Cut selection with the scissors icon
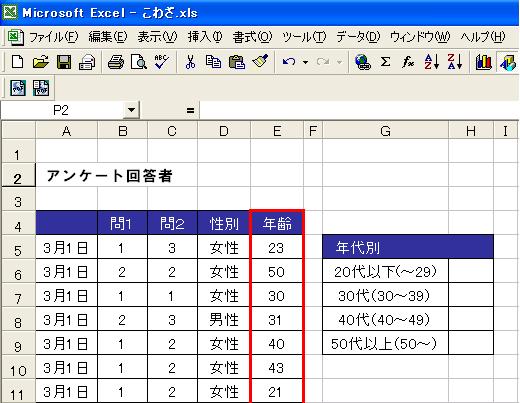 pos(190,62)
